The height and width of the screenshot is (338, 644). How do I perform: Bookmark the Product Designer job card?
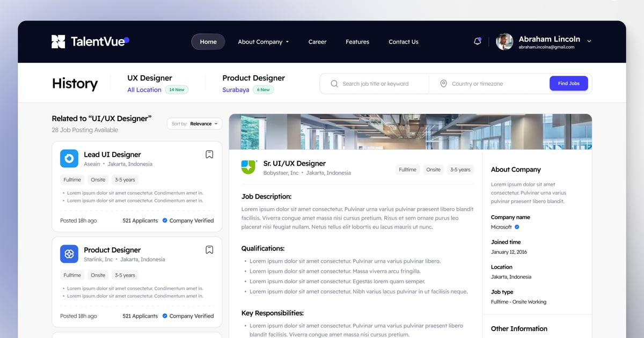[209, 250]
